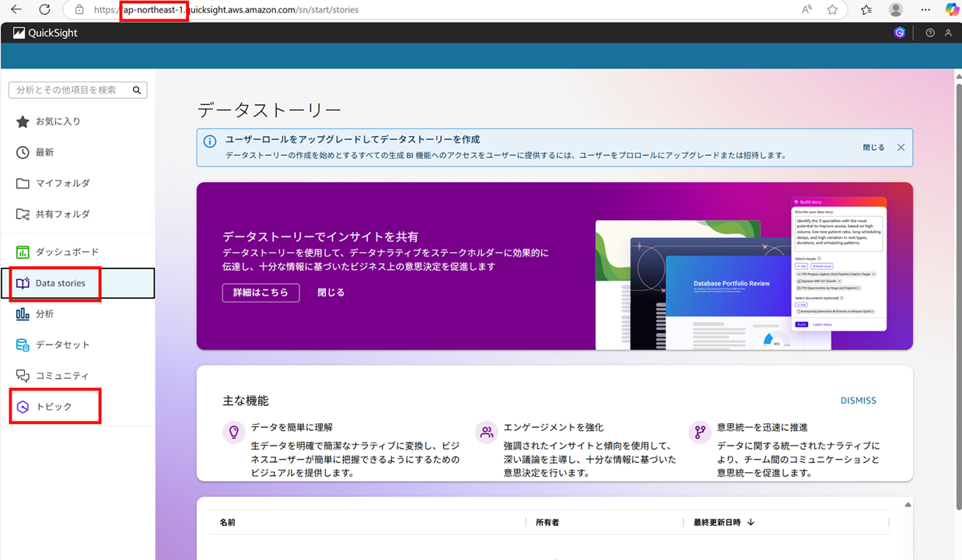Sort by 最終更新日時 arrow
The image size is (962, 560).
pyautogui.click(x=750, y=523)
